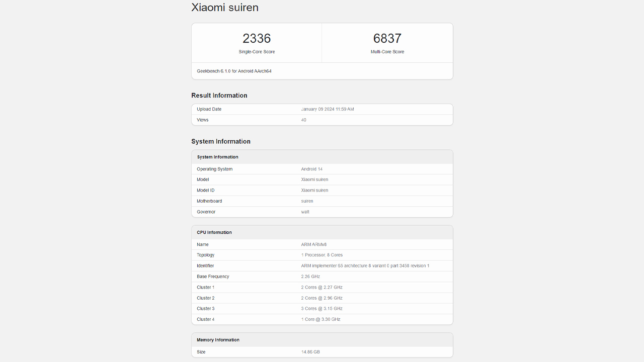Select "2 Cores @ 2.96 GHz" value
644x362 pixels.
coord(322,298)
